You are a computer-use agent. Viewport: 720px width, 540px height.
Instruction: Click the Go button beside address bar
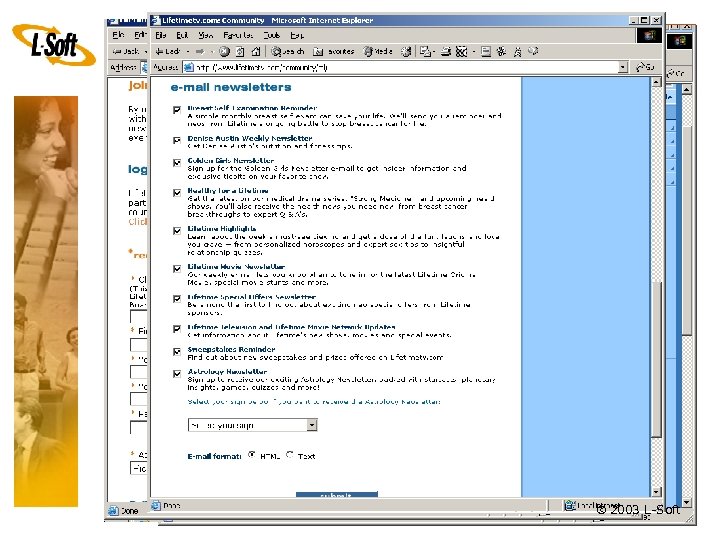[645, 68]
